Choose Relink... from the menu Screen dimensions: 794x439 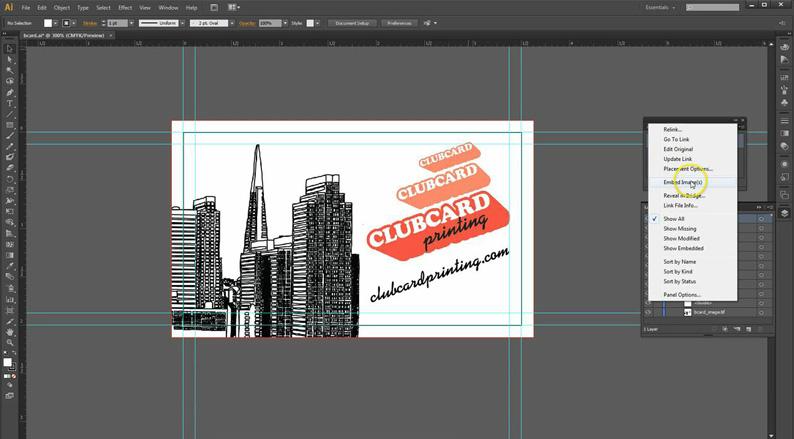[673, 130]
